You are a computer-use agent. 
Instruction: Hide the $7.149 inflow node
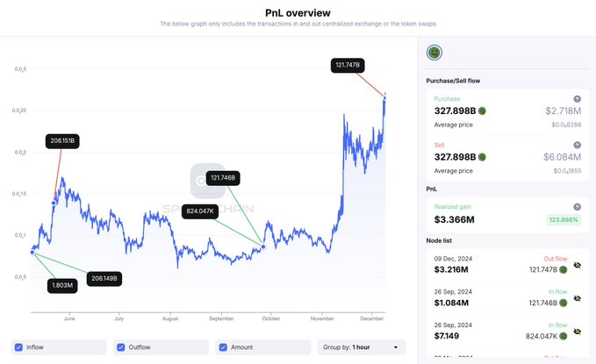click(578, 332)
